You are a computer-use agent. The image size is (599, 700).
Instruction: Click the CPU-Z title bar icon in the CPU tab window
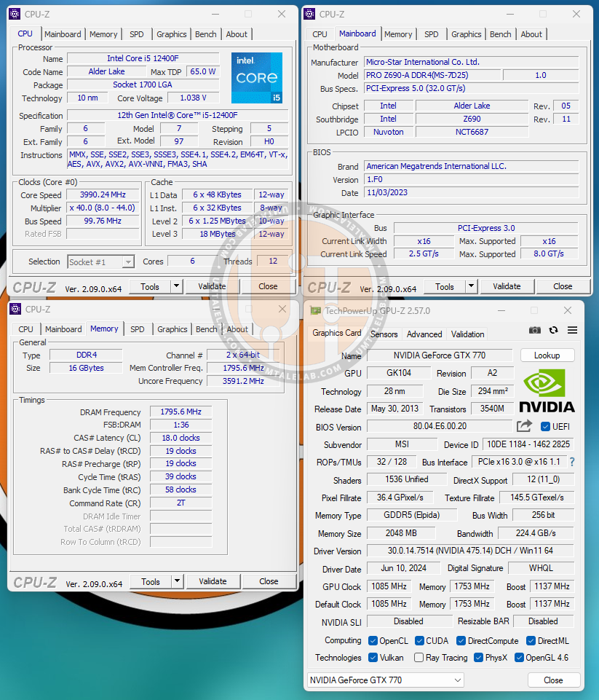[x=15, y=15]
